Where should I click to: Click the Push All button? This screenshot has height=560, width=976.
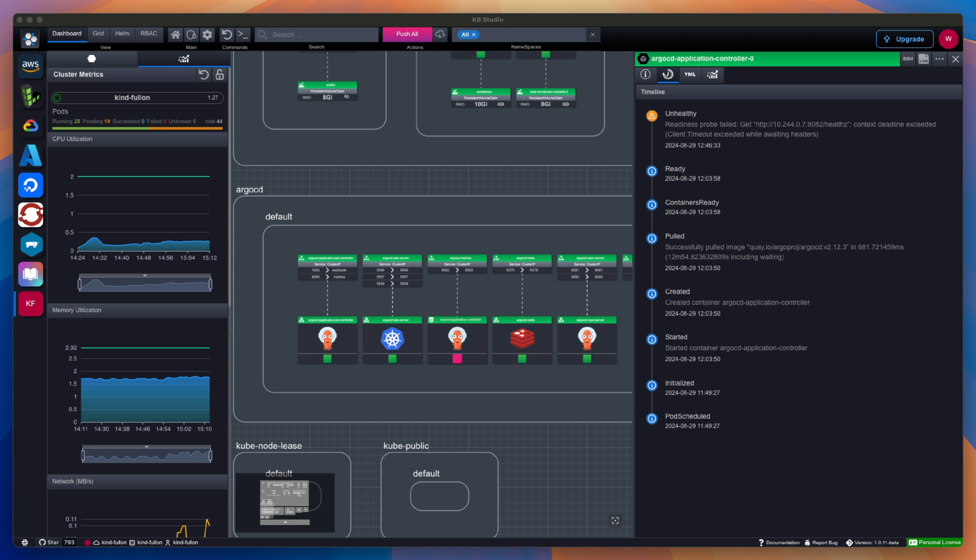tap(407, 34)
